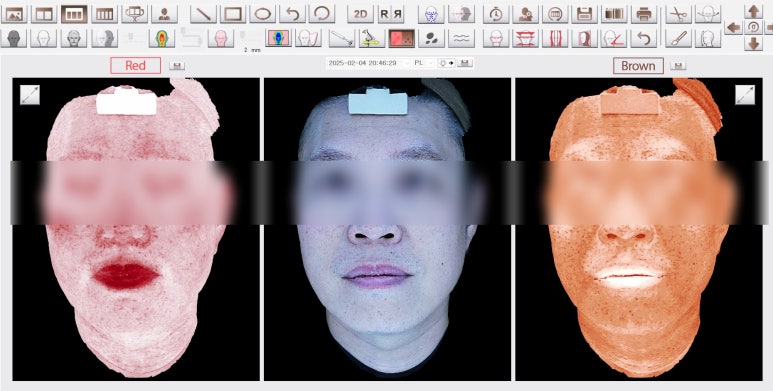The height and width of the screenshot is (391, 773).
Task: Select the scissors cut tool
Action: tap(678, 14)
